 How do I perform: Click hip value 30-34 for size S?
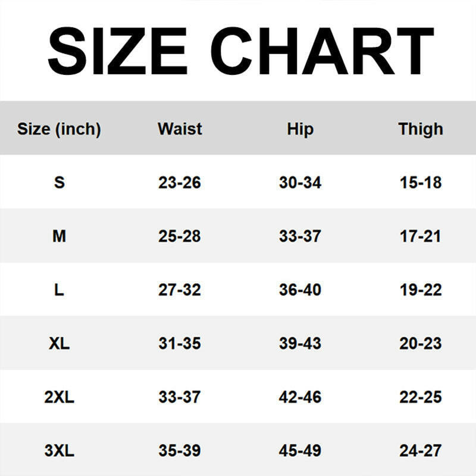300,182
